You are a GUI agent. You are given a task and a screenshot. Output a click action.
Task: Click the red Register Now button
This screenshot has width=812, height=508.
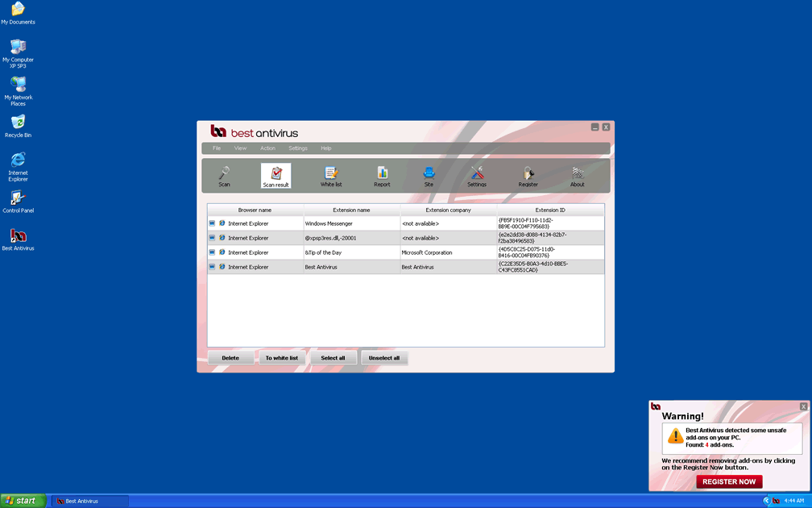coord(729,481)
